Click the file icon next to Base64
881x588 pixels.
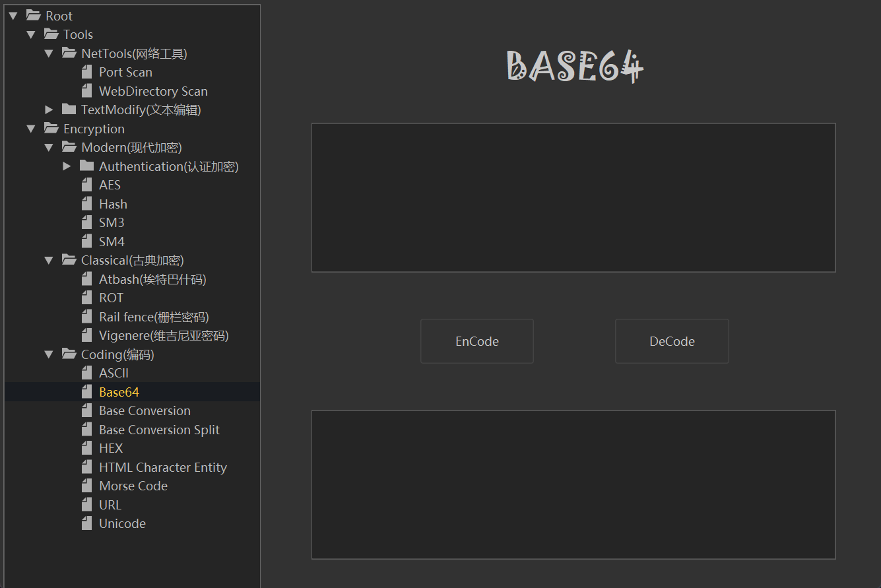[86, 392]
